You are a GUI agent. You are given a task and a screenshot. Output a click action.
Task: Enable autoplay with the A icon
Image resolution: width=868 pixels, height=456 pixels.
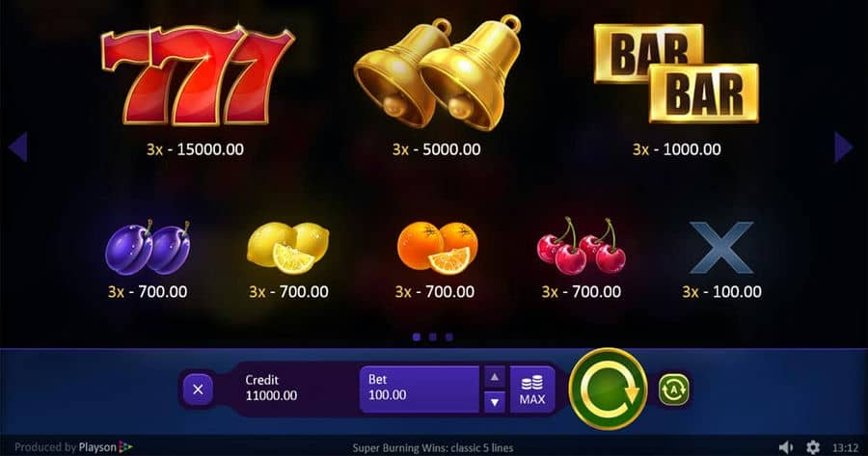pos(674,389)
